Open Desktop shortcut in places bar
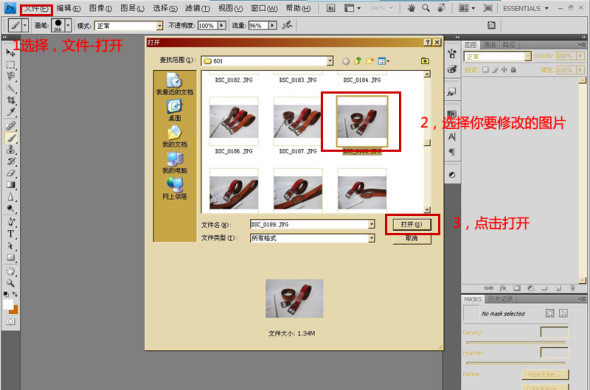The height and width of the screenshot is (390, 590). (x=174, y=110)
